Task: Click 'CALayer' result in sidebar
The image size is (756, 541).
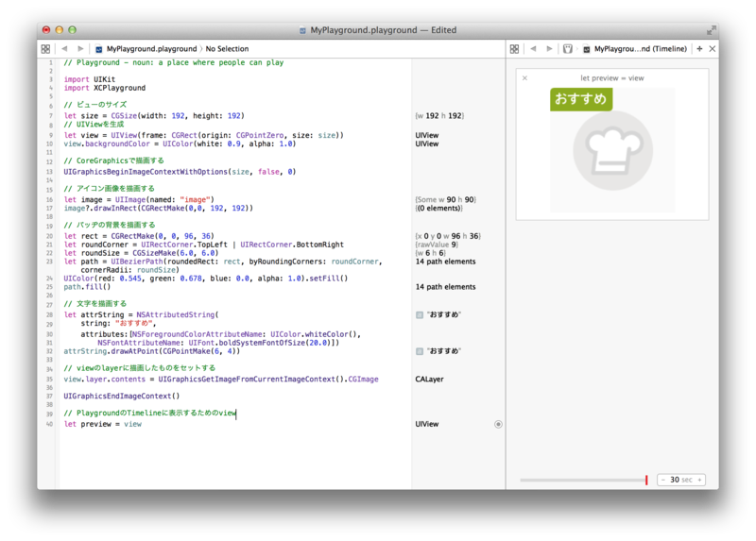Action: click(x=429, y=380)
